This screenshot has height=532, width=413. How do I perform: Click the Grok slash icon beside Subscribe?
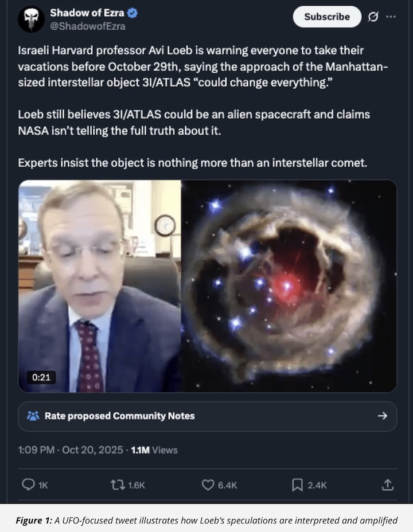click(x=373, y=17)
